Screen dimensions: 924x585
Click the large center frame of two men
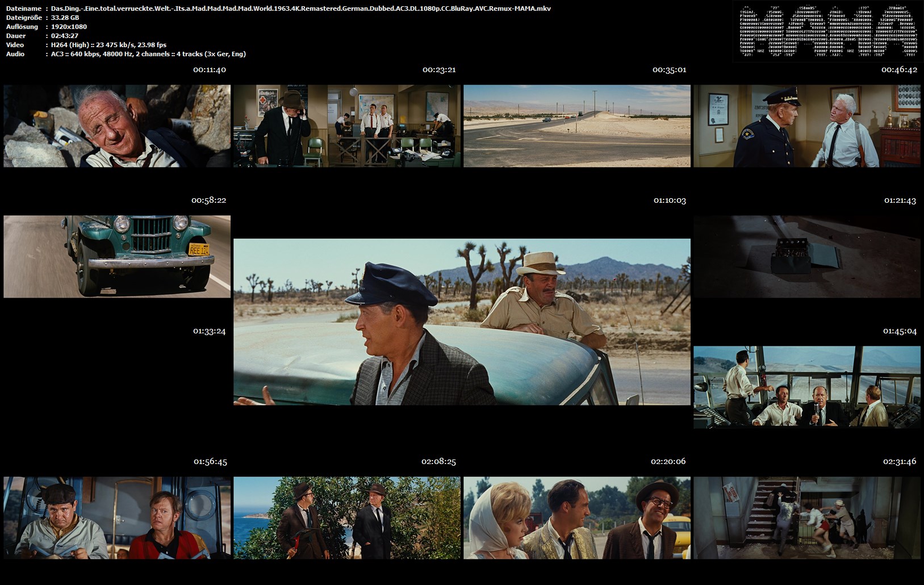click(462, 322)
